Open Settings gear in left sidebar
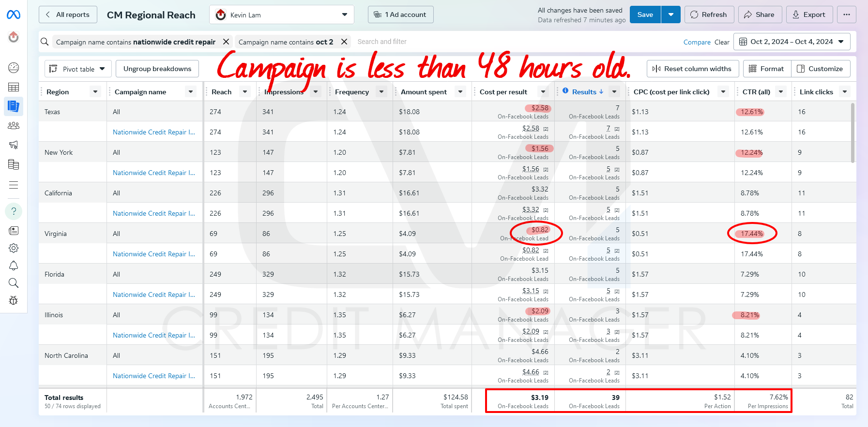Screen dimensions: 868x427 tap(14, 248)
